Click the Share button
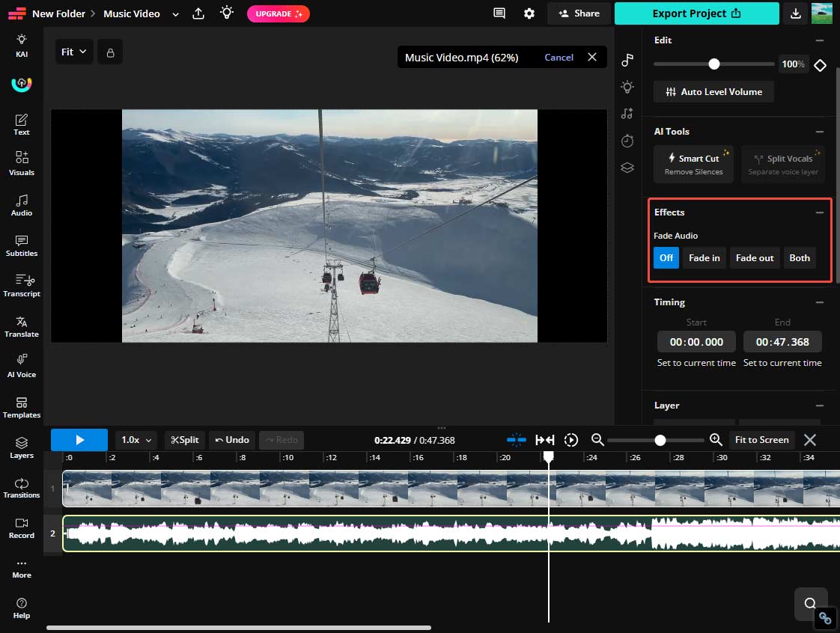The height and width of the screenshot is (633, 840). point(579,13)
